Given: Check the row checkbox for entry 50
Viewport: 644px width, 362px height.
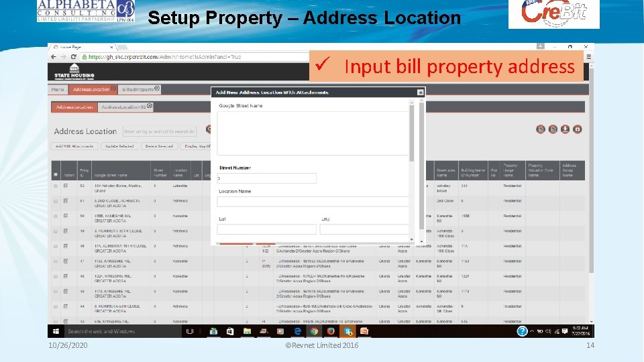Looking at the screenshot, I should tap(56, 216).
